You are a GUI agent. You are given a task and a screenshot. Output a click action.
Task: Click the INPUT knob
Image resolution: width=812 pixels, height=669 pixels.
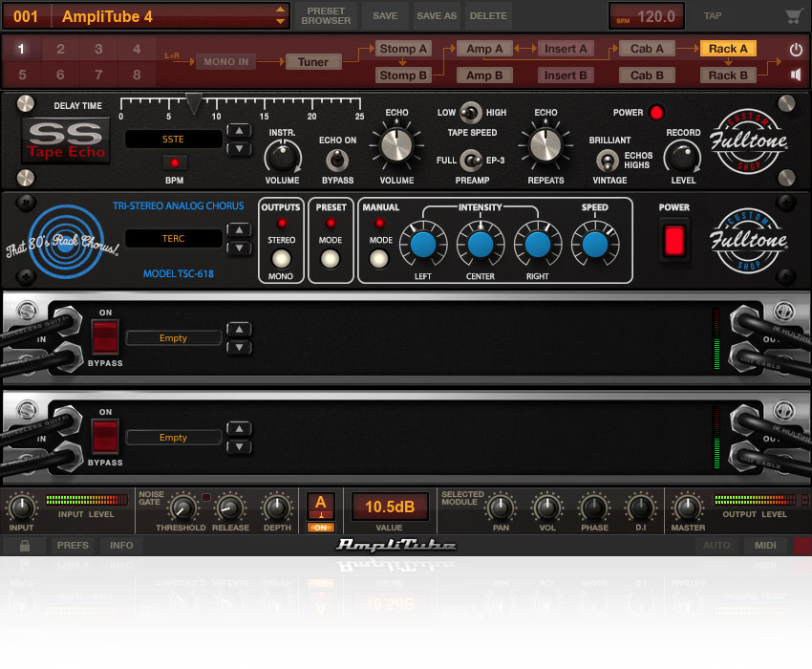click(21, 507)
